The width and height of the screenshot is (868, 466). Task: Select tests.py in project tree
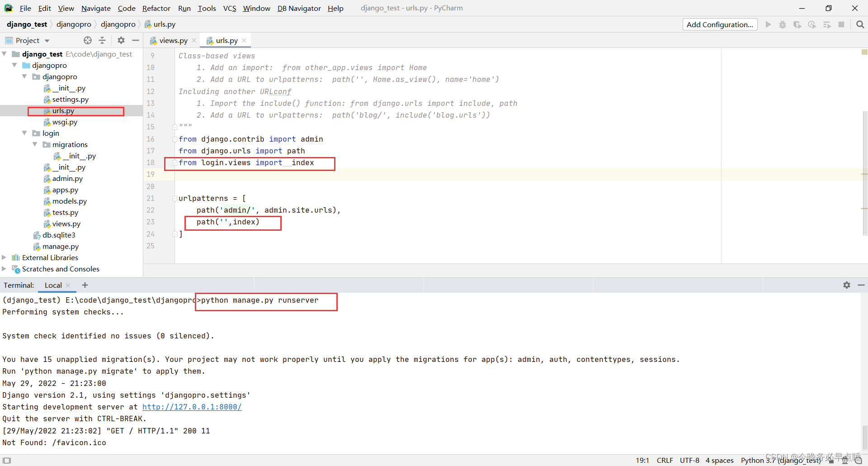pos(65,212)
